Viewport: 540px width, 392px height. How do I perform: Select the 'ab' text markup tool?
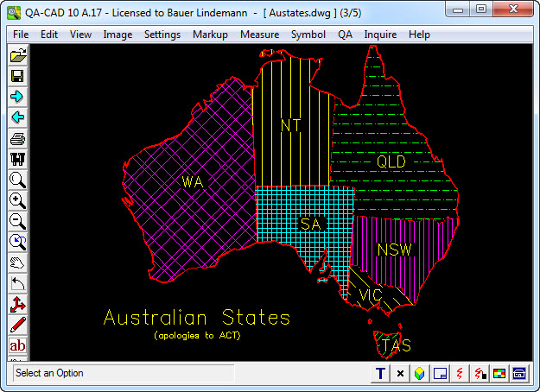[18, 345]
